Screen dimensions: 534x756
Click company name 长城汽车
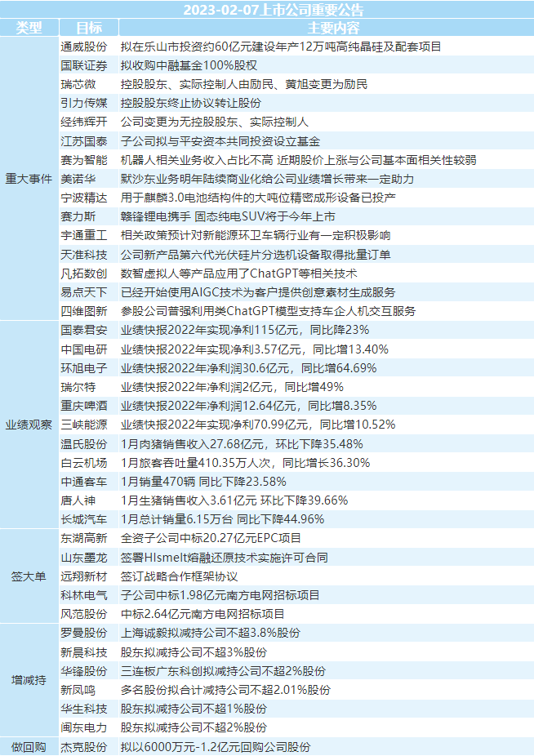tap(84, 518)
